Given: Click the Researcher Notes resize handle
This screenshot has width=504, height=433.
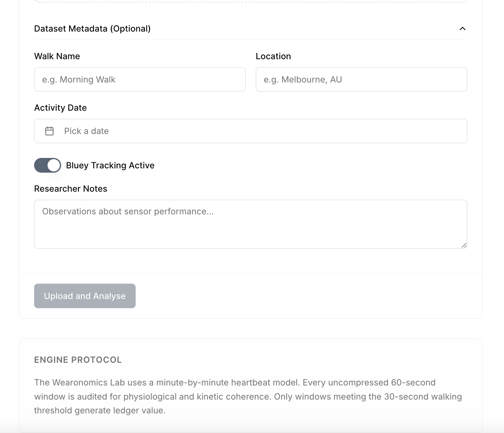Looking at the screenshot, I should pos(464,245).
